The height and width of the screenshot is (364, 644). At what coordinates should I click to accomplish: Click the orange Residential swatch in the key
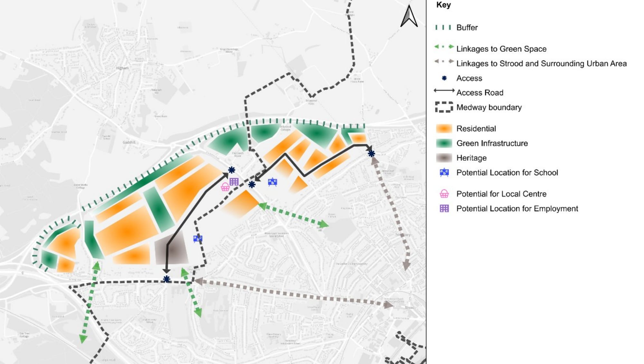click(x=444, y=128)
